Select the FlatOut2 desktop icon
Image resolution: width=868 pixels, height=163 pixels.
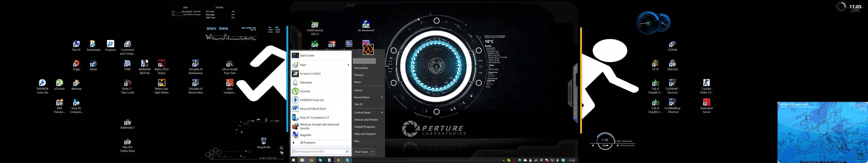pos(672,65)
